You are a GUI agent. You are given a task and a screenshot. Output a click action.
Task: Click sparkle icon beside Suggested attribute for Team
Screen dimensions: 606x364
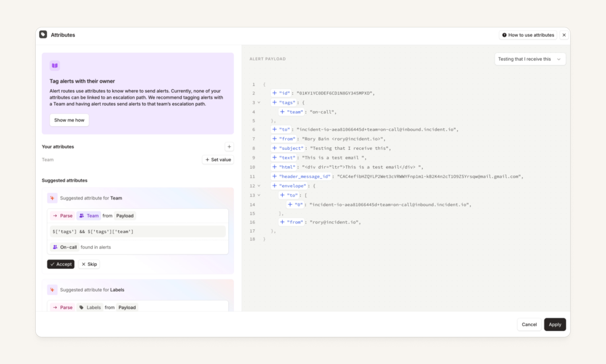52,198
